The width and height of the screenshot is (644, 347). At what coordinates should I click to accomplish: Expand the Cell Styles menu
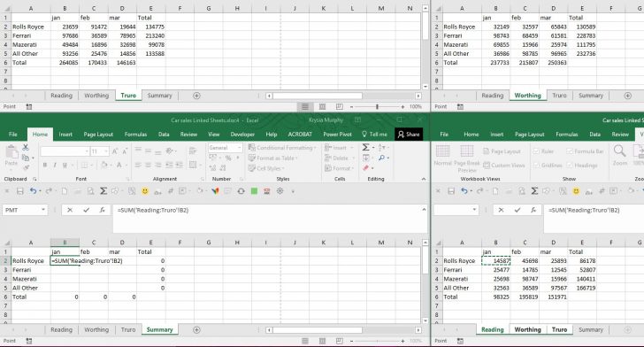[x=266, y=168]
